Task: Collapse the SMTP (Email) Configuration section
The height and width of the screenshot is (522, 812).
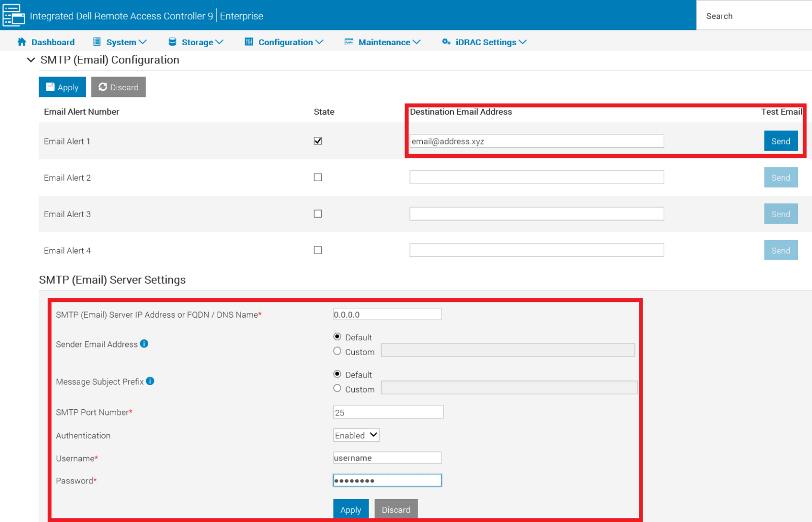Action: pyautogui.click(x=31, y=60)
